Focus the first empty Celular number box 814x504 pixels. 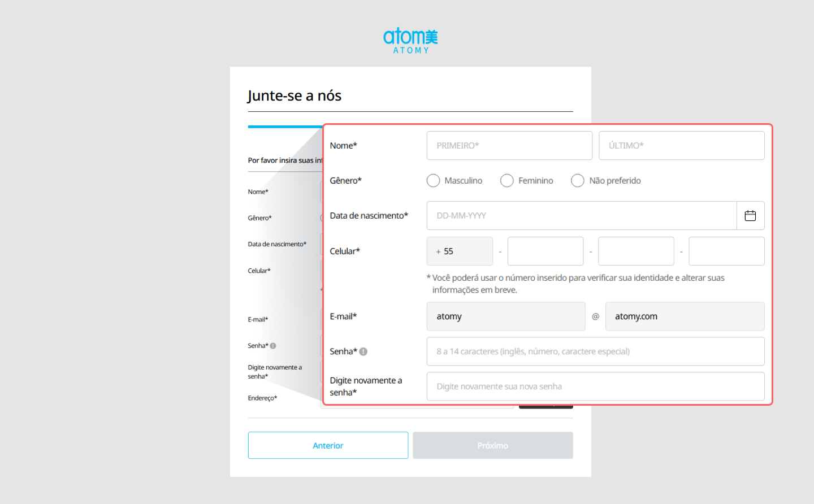point(545,251)
